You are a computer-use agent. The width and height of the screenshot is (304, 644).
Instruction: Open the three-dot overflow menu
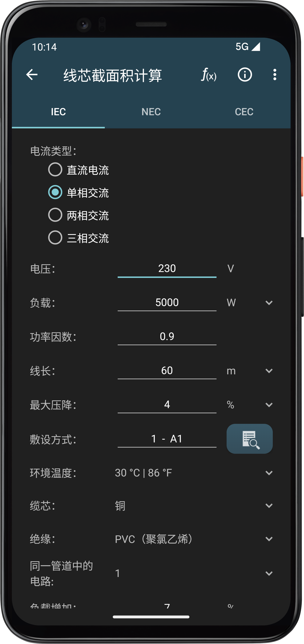(275, 75)
